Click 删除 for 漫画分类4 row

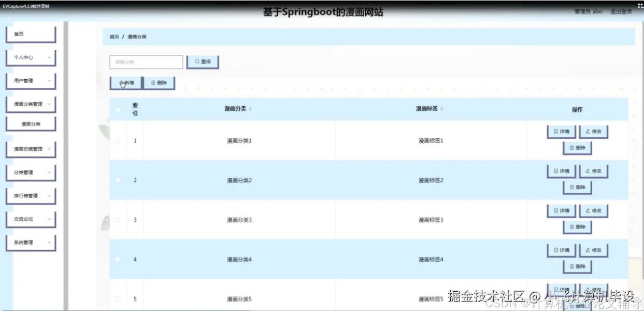pos(578,267)
